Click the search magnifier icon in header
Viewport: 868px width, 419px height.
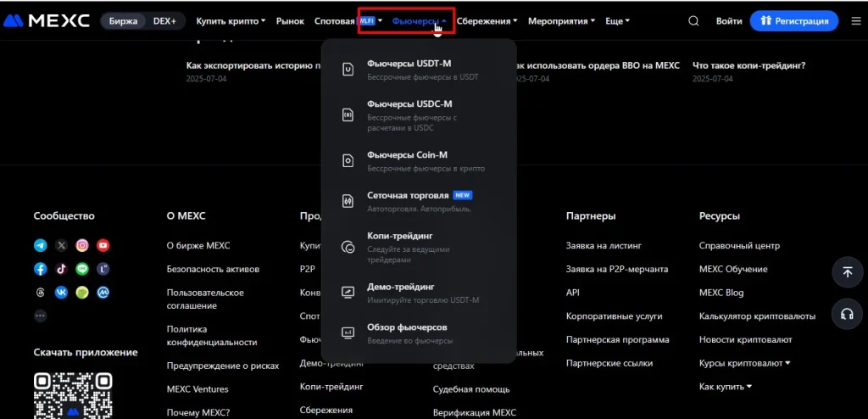693,21
